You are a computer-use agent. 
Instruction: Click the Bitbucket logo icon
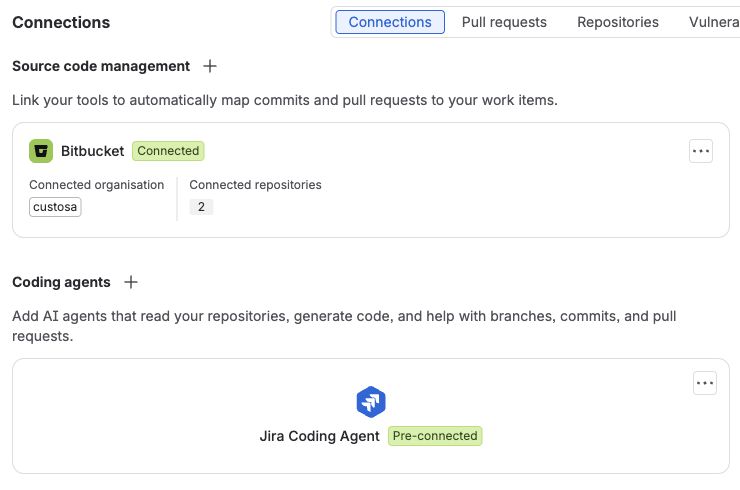click(x=41, y=151)
